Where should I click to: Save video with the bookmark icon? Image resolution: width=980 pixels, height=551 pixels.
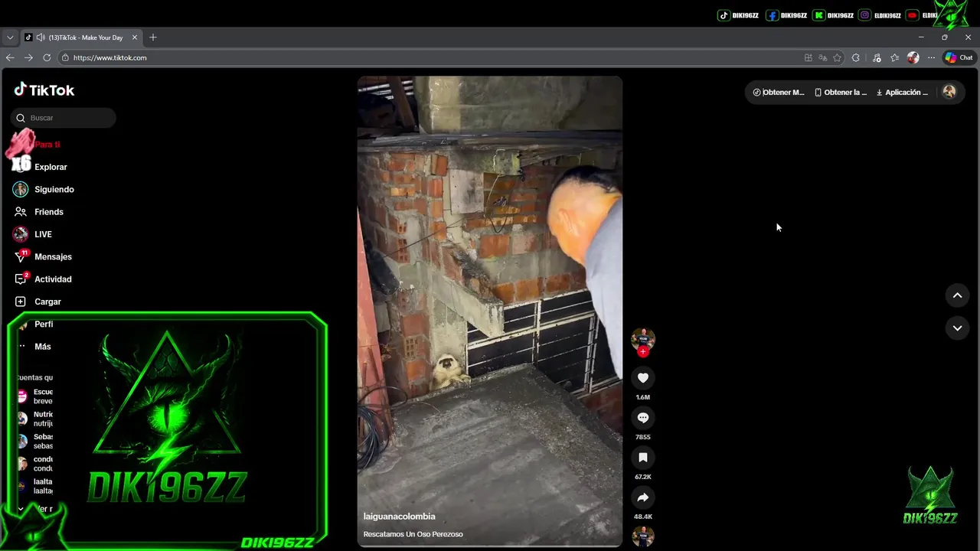(643, 458)
